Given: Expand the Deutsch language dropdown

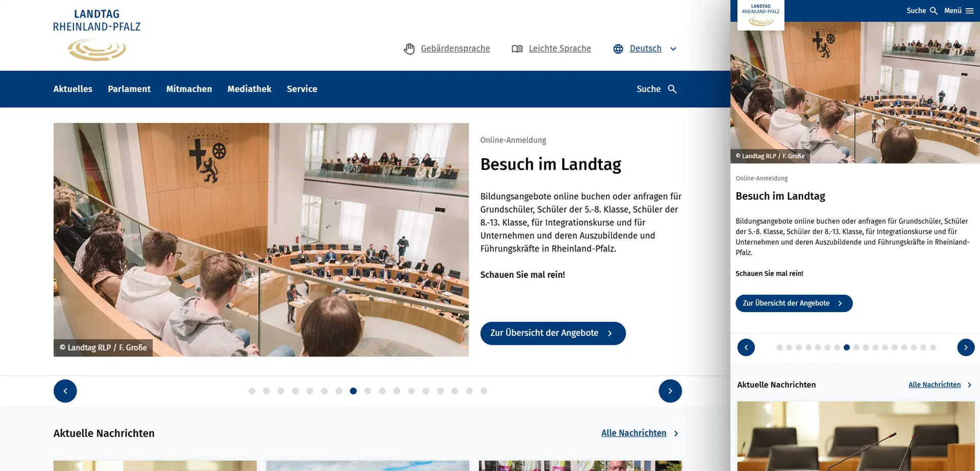Looking at the screenshot, I should [x=673, y=49].
